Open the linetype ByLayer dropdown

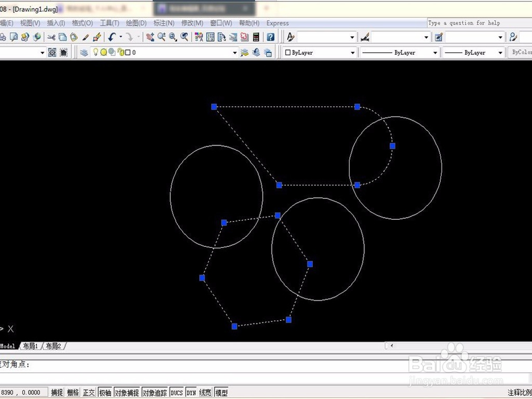[435, 53]
